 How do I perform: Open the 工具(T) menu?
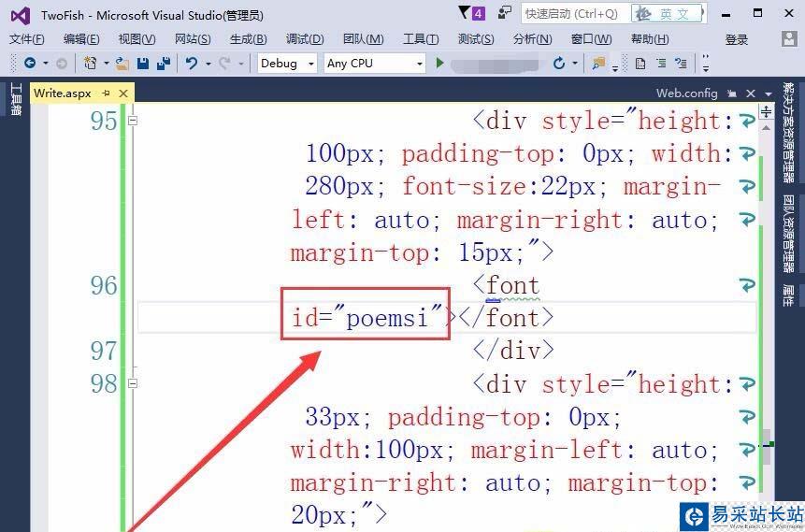421,39
